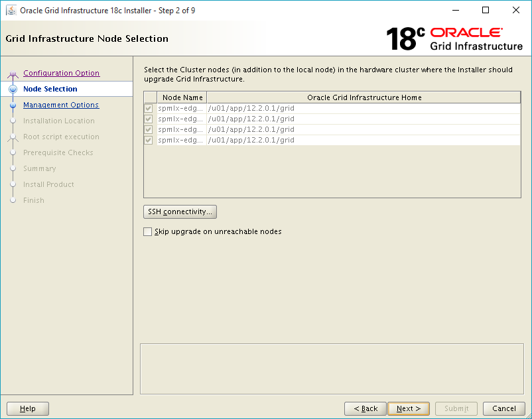
Task: Toggle the second node row checkbox
Action: [x=149, y=119]
